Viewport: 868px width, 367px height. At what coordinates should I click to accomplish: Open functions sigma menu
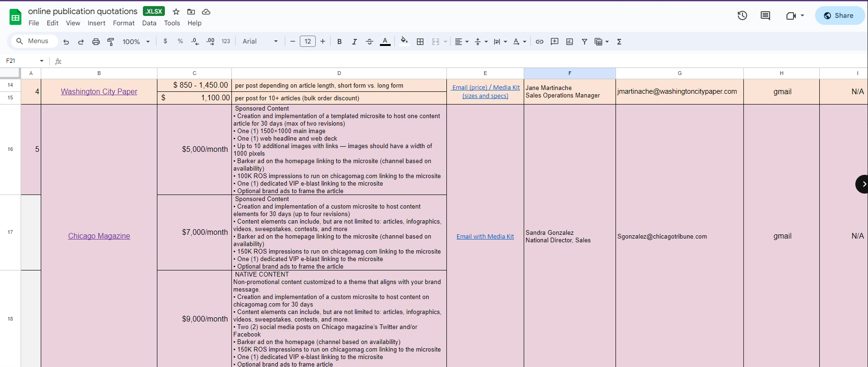619,42
